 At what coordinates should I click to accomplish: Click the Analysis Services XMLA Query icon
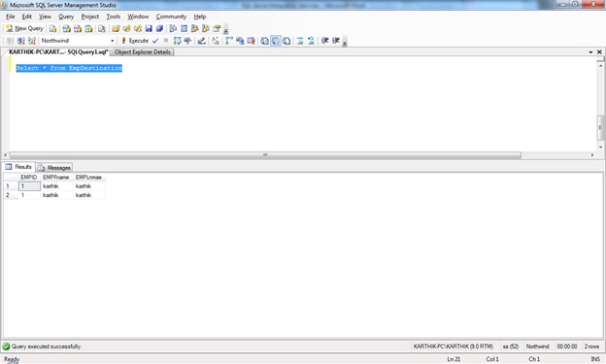pyautogui.click(x=88, y=28)
